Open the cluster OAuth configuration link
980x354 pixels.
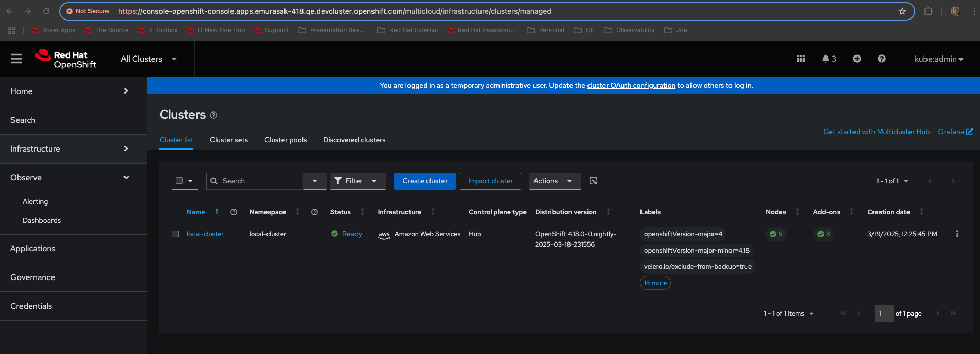pos(631,86)
